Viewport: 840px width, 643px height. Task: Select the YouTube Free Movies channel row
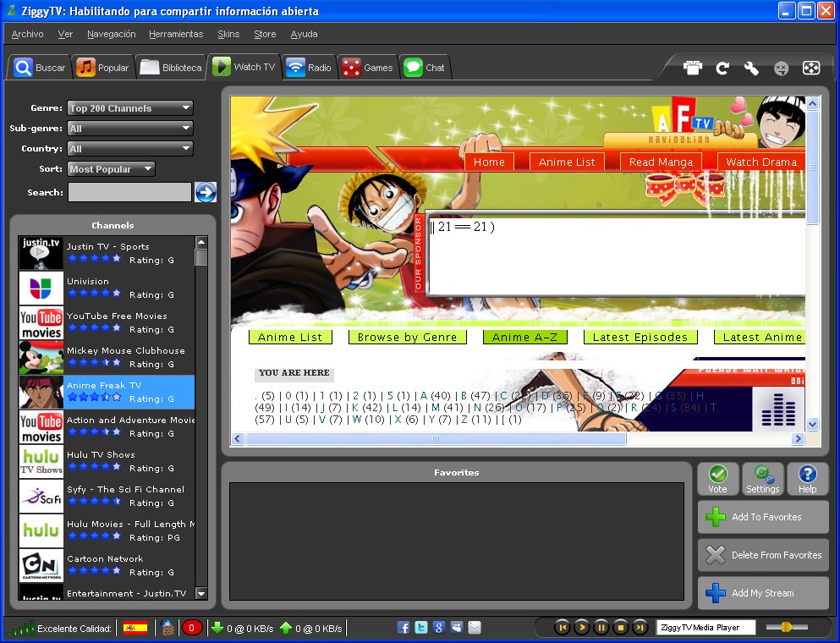pyautogui.click(x=107, y=322)
